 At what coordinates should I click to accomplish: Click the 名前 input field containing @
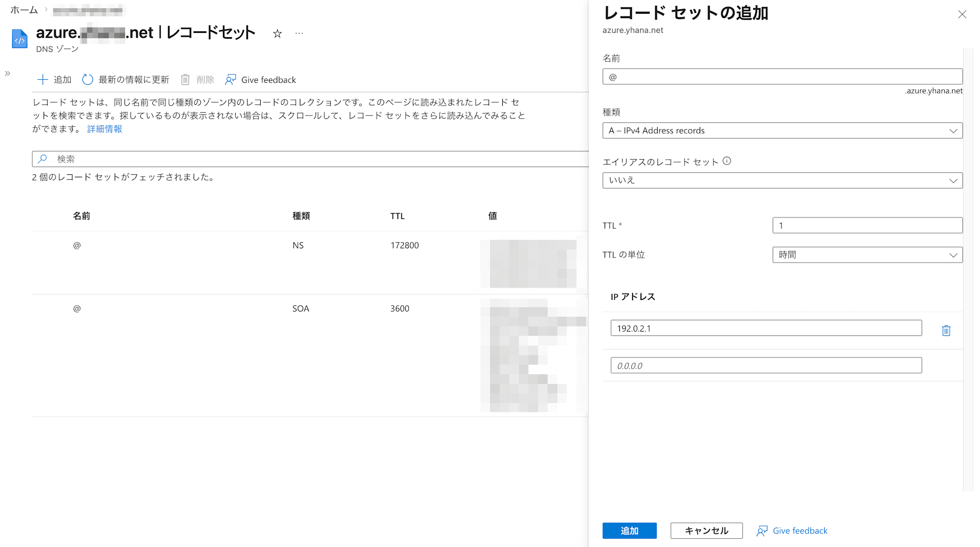tap(782, 76)
